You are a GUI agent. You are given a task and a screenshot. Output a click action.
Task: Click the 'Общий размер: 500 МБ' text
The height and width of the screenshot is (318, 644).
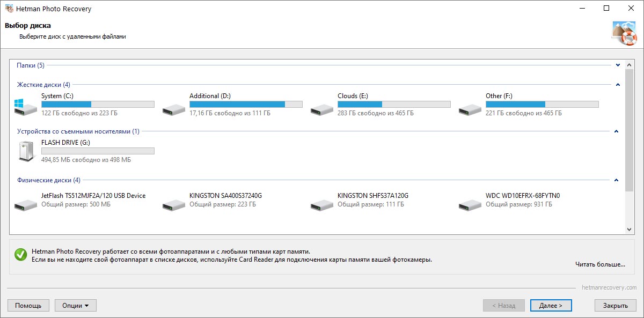click(76, 204)
